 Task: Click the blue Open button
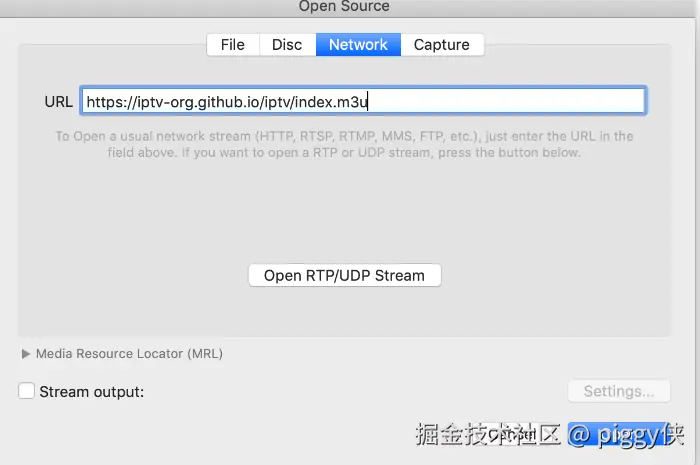coord(622,434)
